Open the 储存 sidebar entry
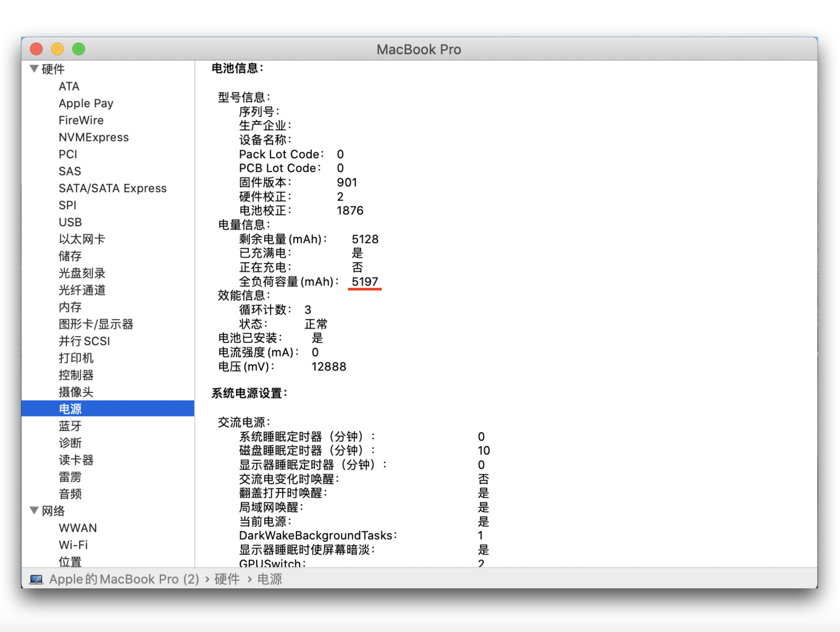The height and width of the screenshot is (632, 840). 70,256
